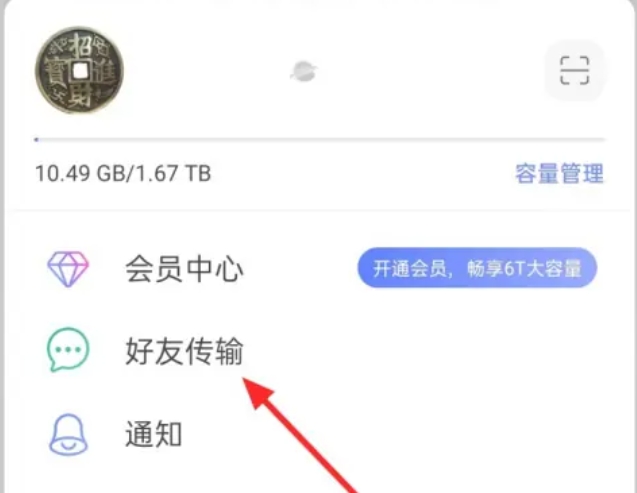Tap the purple diamond membership icon
This screenshot has height=493, width=637.
[68, 269]
